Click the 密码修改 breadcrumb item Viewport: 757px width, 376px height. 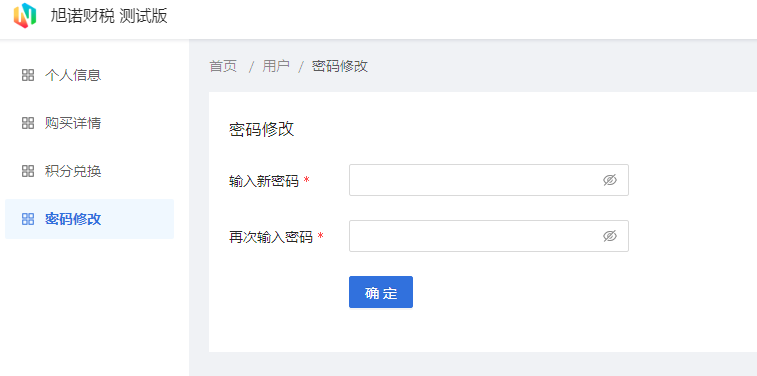click(x=340, y=66)
